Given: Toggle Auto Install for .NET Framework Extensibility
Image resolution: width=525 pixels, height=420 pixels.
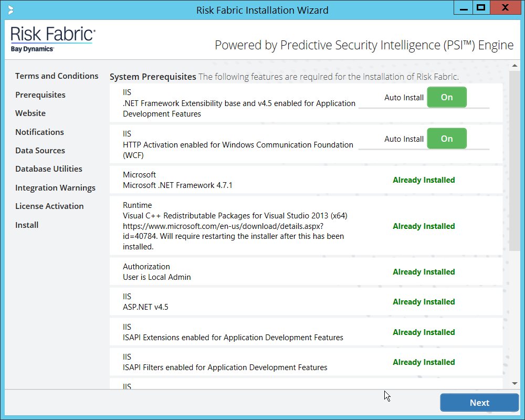Looking at the screenshot, I should tap(446, 98).
